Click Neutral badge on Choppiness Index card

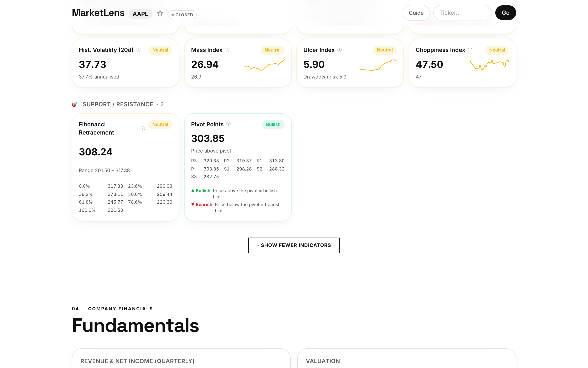pyautogui.click(x=497, y=50)
